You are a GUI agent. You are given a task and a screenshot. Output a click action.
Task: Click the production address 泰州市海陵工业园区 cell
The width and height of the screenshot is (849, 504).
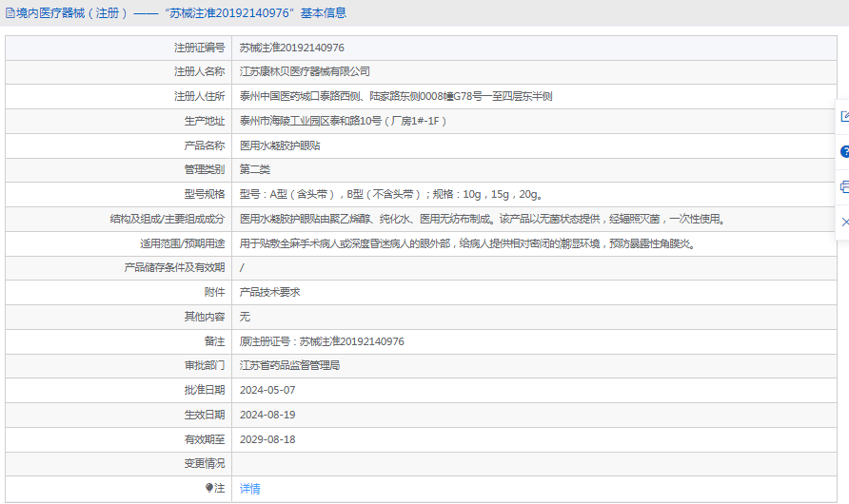coord(343,121)
